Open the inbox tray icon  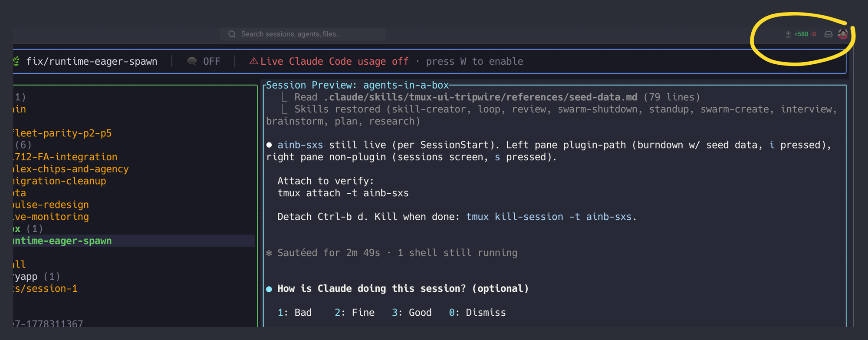pyautogui.click(x=829, y=34)
